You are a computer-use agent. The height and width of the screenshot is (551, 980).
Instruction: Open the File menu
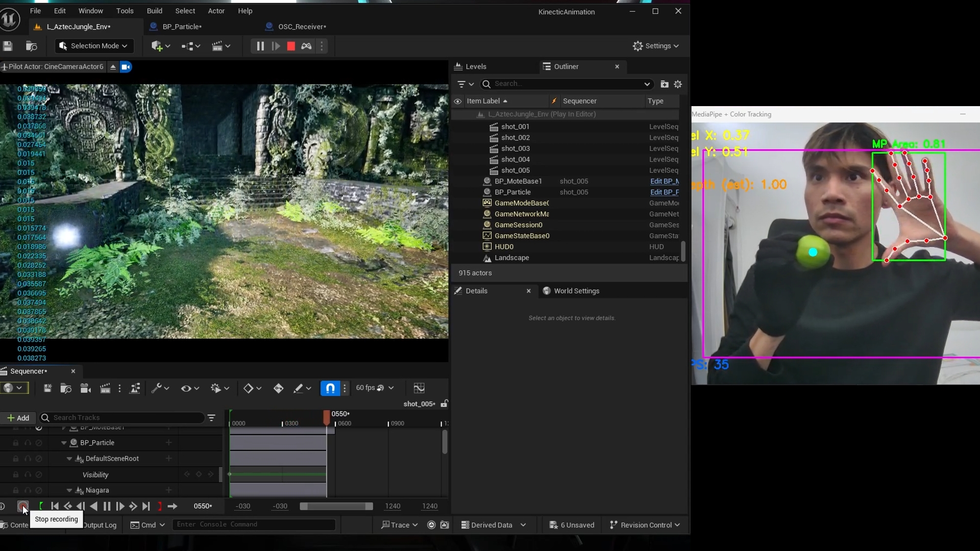point(35,11)
